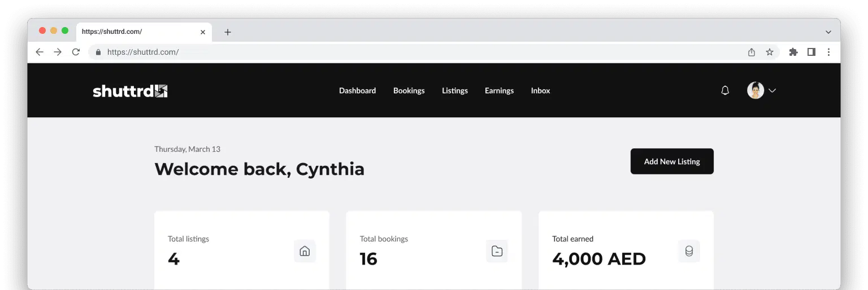This screenshot has width=868, height=290.
Task: Click the notification bell icon
Action: point(725,90)
